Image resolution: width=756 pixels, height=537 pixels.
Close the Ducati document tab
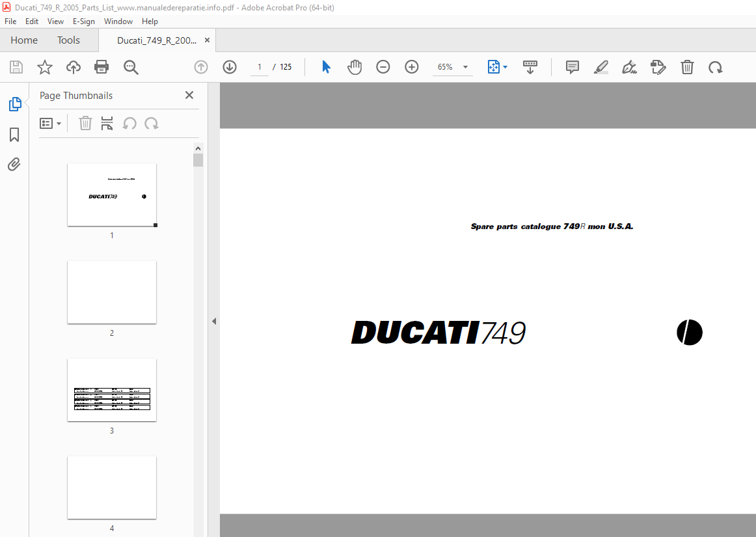[208, 40]
